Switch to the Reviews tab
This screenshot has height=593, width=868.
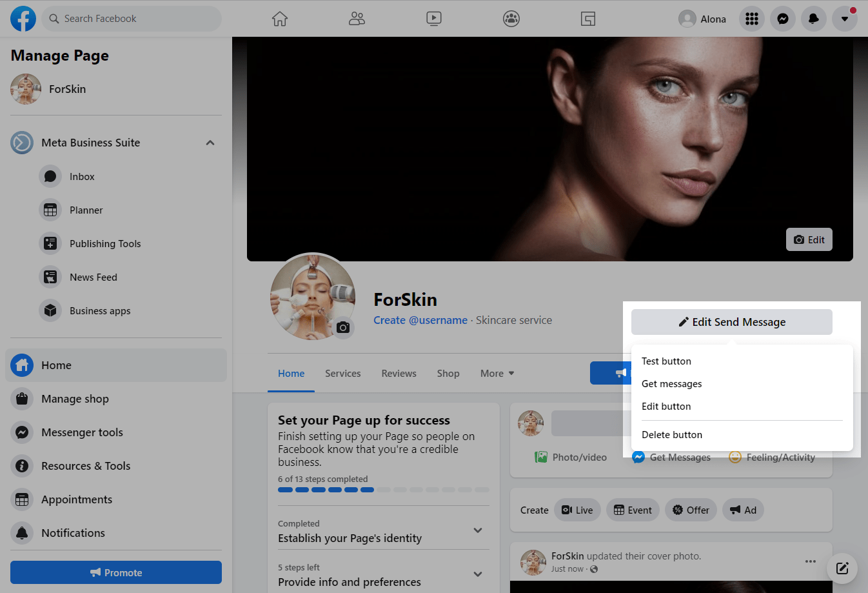pyautogui.click(x=399, y=374)
